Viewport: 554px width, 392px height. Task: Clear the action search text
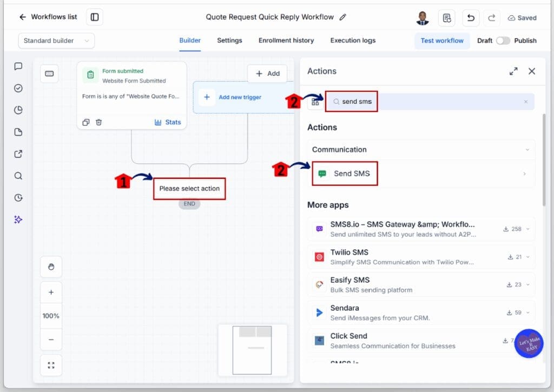coord(526,102)
